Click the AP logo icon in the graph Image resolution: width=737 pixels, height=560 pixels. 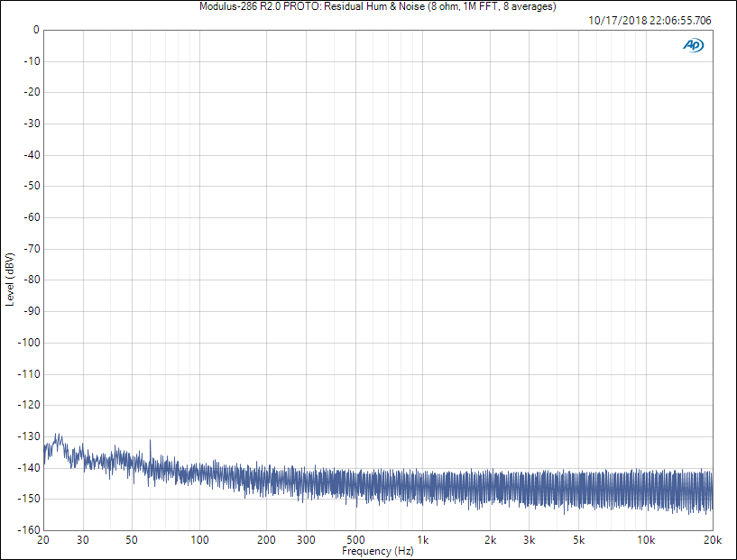694,45
